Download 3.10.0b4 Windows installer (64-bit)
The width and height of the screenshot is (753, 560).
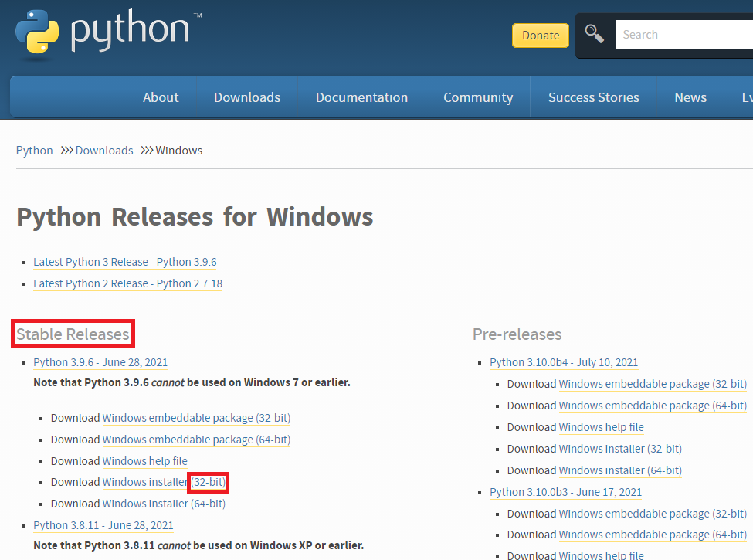pos(620,470)
